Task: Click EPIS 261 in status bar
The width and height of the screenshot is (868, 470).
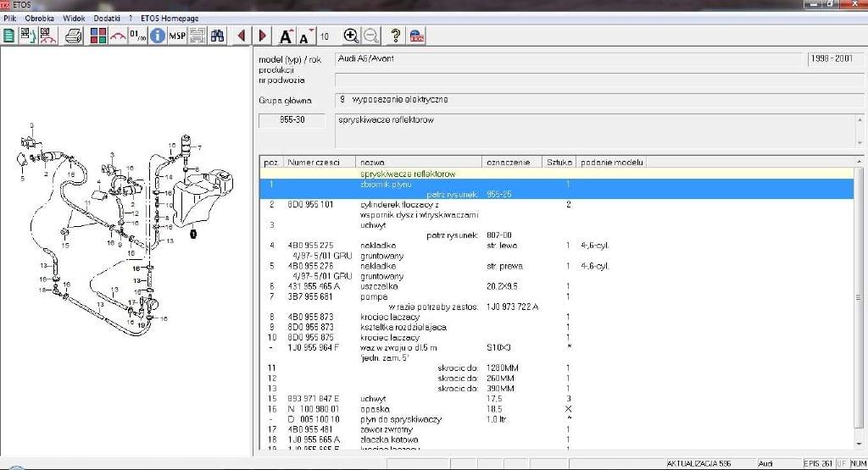Action: (x=818, y=463)
